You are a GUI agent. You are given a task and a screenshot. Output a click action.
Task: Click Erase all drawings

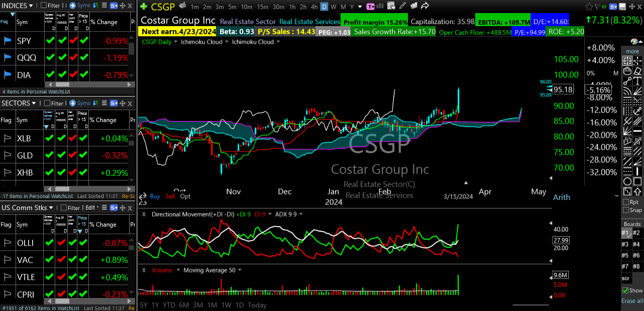click(x=632, y=301)
